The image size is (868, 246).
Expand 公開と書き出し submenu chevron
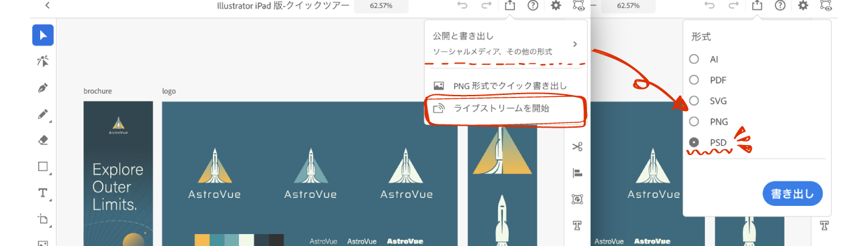point(575,44)
